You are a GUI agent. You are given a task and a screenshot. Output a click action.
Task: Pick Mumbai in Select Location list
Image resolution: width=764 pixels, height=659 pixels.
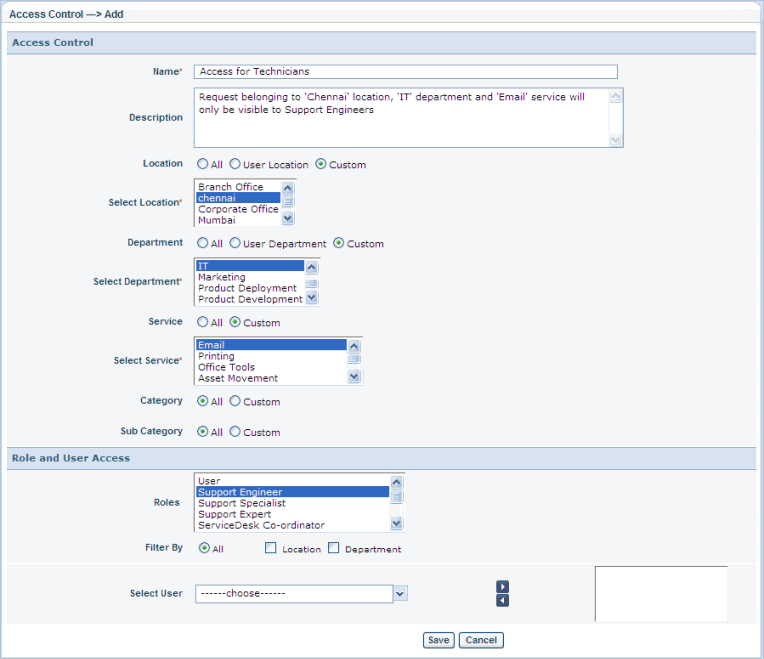click(x=237, y=220)
